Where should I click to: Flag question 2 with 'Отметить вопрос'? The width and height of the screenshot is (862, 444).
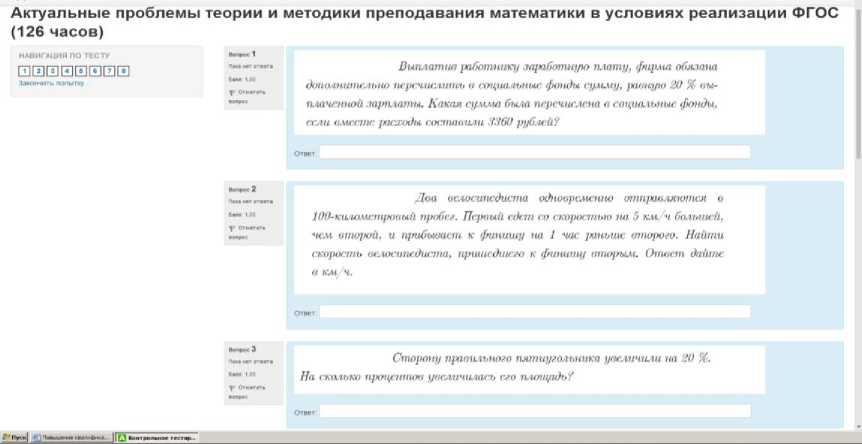(x=247, y=231)
